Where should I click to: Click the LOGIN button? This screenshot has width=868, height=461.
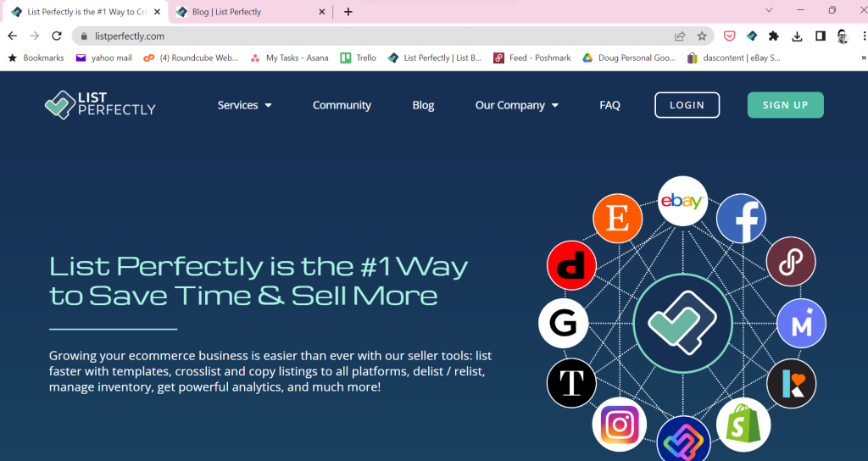click(687, 105)
